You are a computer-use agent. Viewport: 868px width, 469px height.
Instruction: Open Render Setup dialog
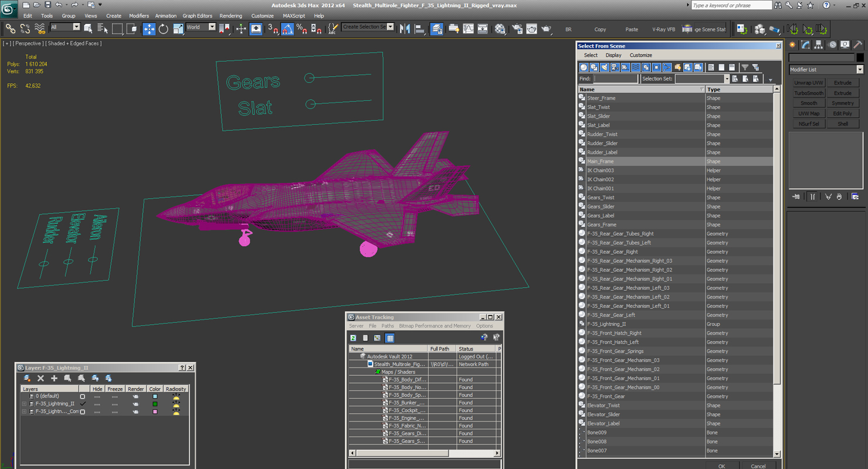tap(517, 28)
